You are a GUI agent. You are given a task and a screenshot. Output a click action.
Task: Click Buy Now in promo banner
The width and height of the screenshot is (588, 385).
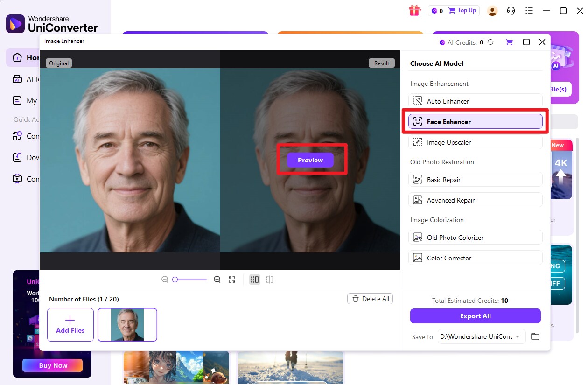(x=52, y=365)
